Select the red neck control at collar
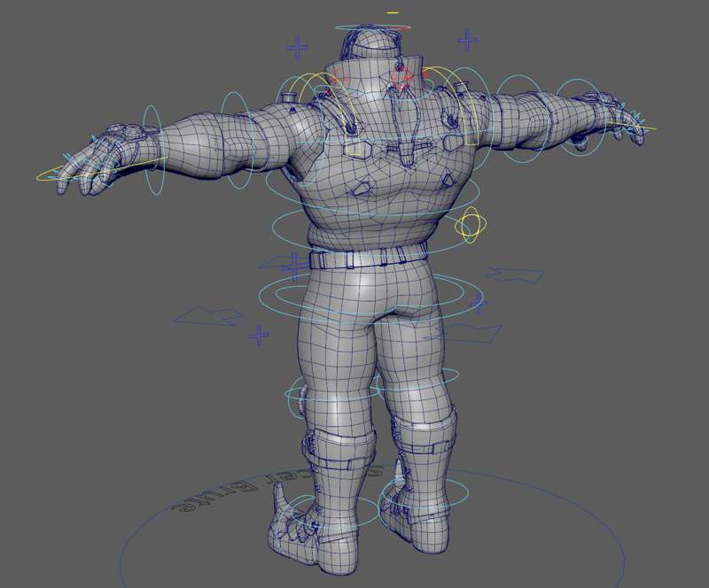The image size is (709, 588). pos(401,78)
